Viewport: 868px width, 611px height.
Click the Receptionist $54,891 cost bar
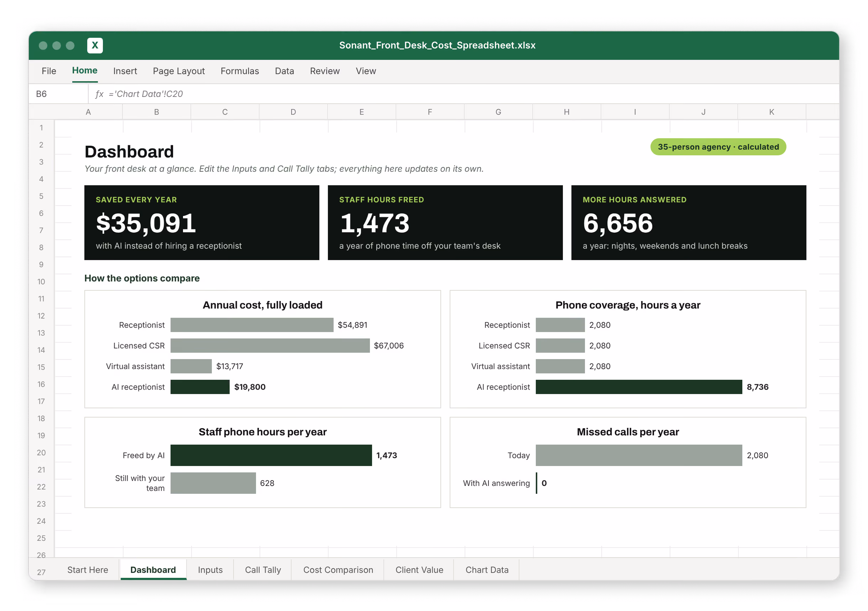pos(252,325)
